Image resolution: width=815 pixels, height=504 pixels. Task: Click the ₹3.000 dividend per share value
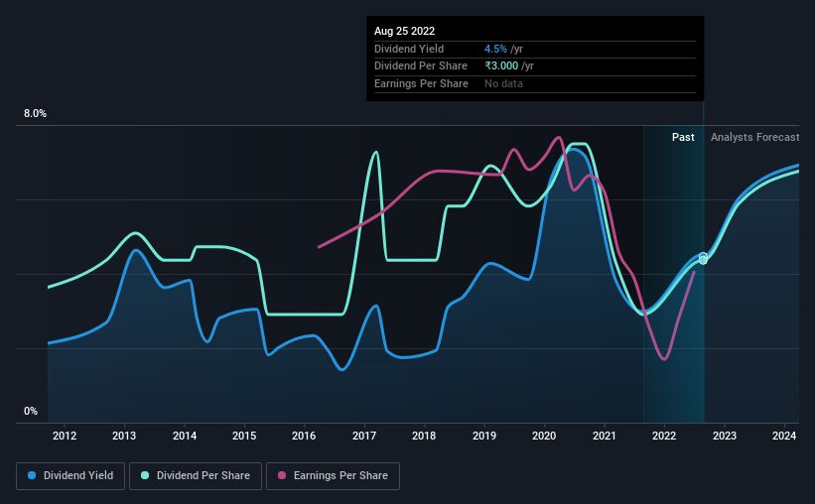click(501, 66)
